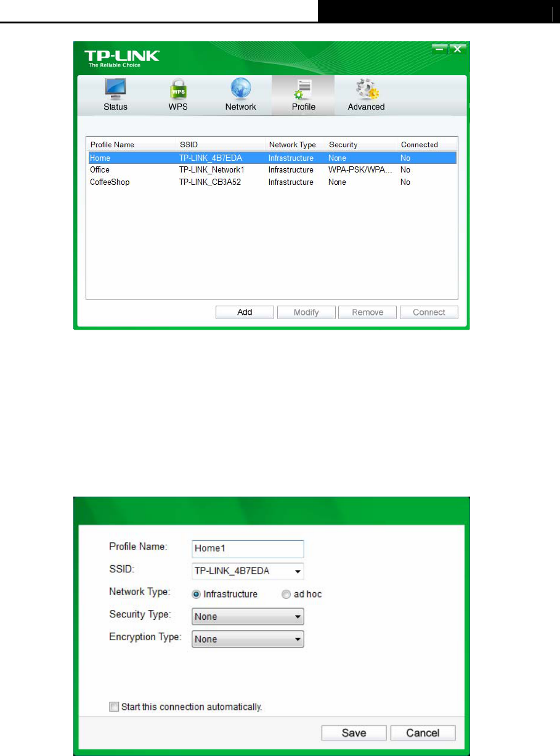Viewport: 560px width, 756px height.
Task: Select the ad hoc radio button
Action: [286, 595]
